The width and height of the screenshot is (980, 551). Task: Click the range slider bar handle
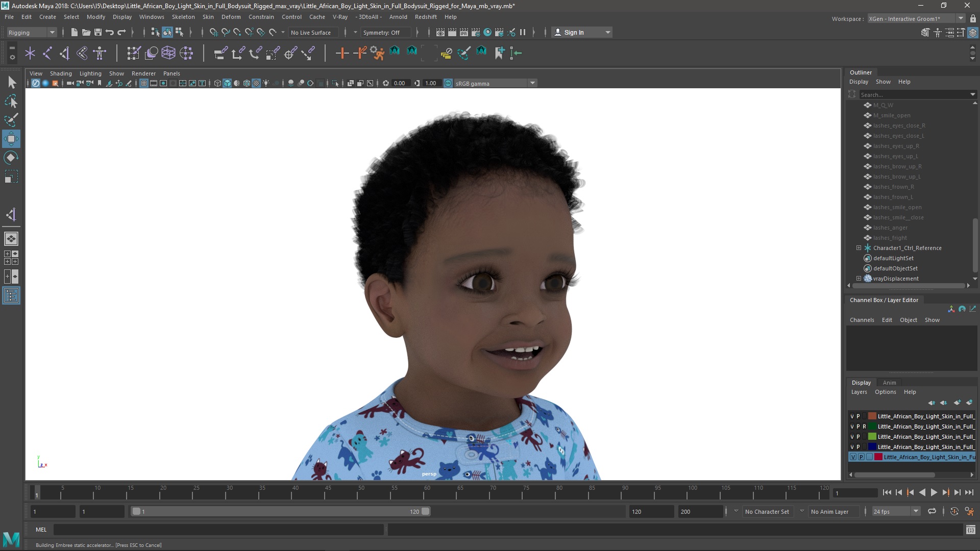click(281, 511)
